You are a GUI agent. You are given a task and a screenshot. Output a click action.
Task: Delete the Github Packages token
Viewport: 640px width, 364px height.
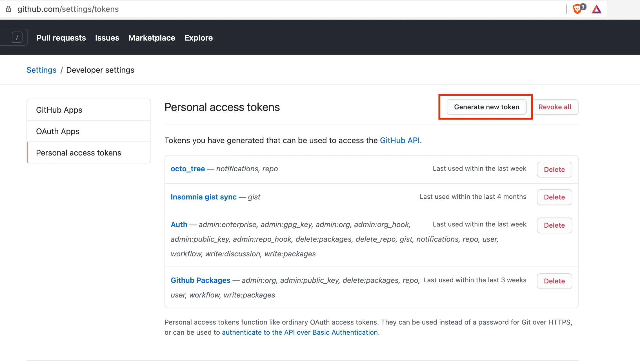tap(554, 281)
